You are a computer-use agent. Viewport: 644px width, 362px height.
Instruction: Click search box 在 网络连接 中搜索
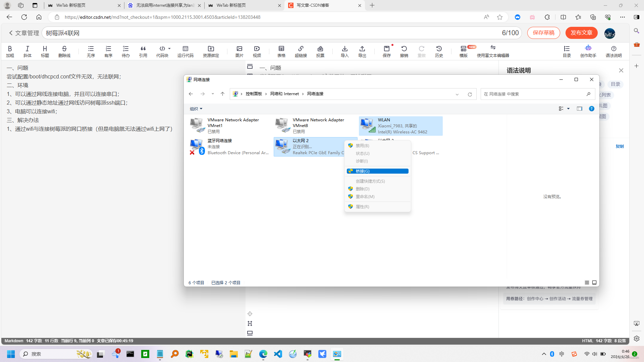click(538, 94)
